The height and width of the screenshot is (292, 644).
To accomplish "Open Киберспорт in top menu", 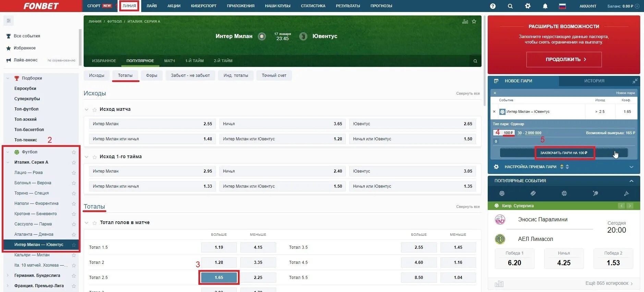I will pyautogui.click(x=204, y=6).
